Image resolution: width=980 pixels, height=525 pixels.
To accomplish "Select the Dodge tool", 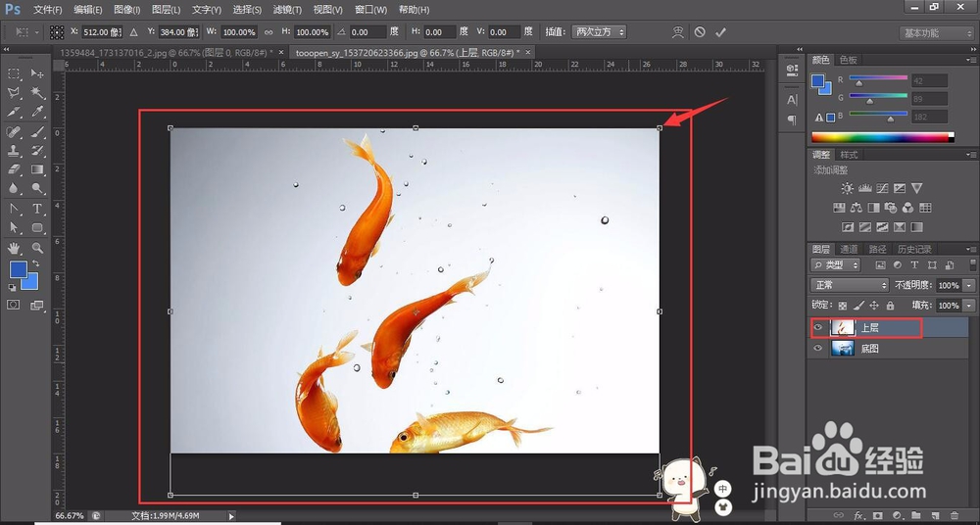I will (x=37, y=188).
